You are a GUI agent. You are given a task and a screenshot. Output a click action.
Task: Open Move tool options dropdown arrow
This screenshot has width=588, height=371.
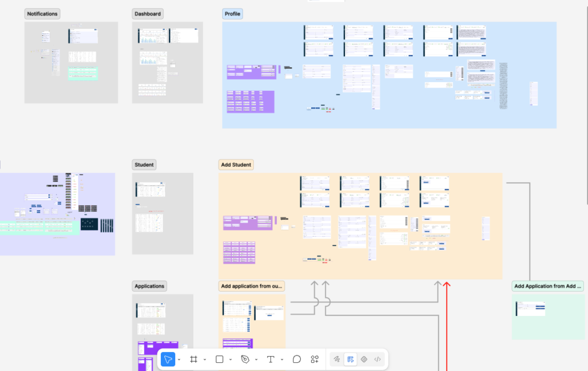click(x=179, y=360)
